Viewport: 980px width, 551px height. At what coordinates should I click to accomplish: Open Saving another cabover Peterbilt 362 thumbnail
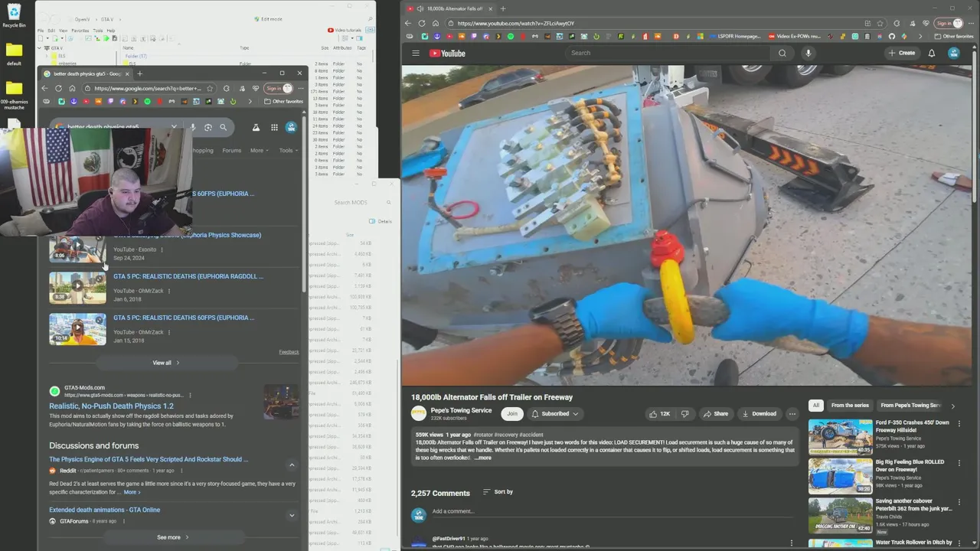pos(840,516)
